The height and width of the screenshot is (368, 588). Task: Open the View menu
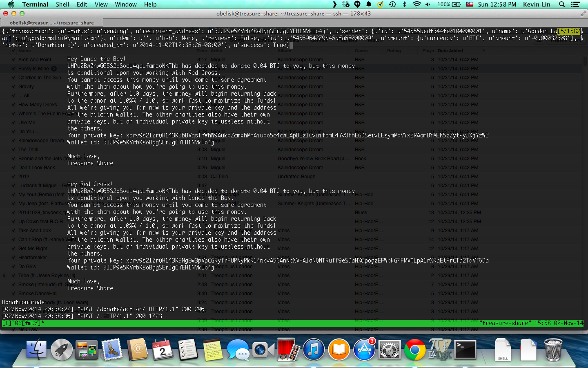[101, 4]
